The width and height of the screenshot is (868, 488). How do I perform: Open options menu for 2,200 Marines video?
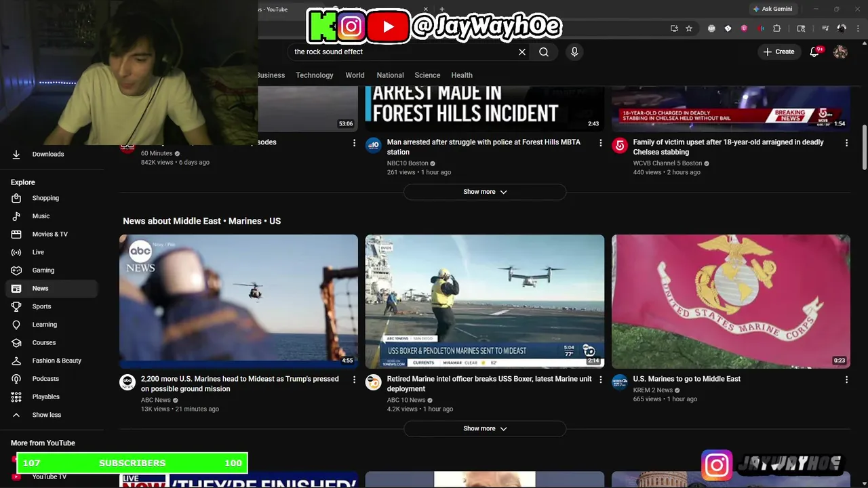click(354, 380)
